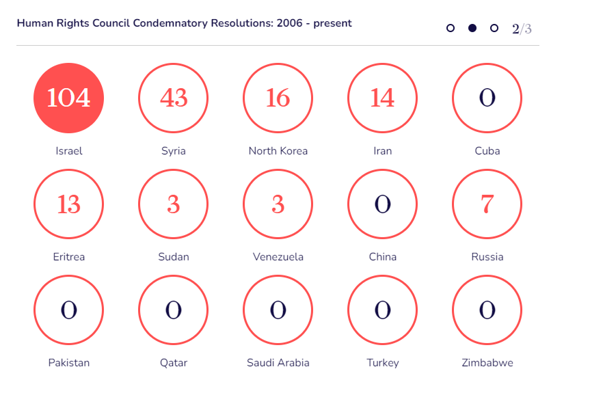Click the Pakistan label
The width and height of the screenshot is (590, 395).
tap(69, 363)
